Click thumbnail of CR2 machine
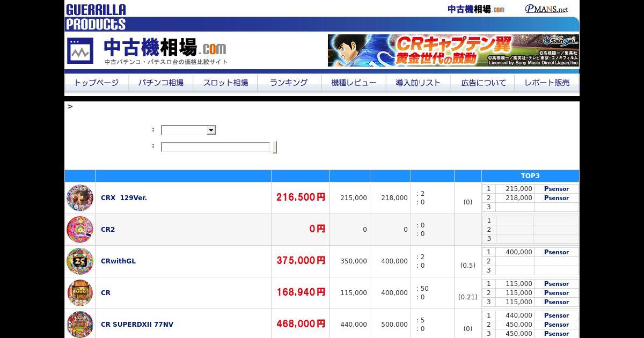Image resolution: width=644 pixels, height=338 pixels. point(80,229)
